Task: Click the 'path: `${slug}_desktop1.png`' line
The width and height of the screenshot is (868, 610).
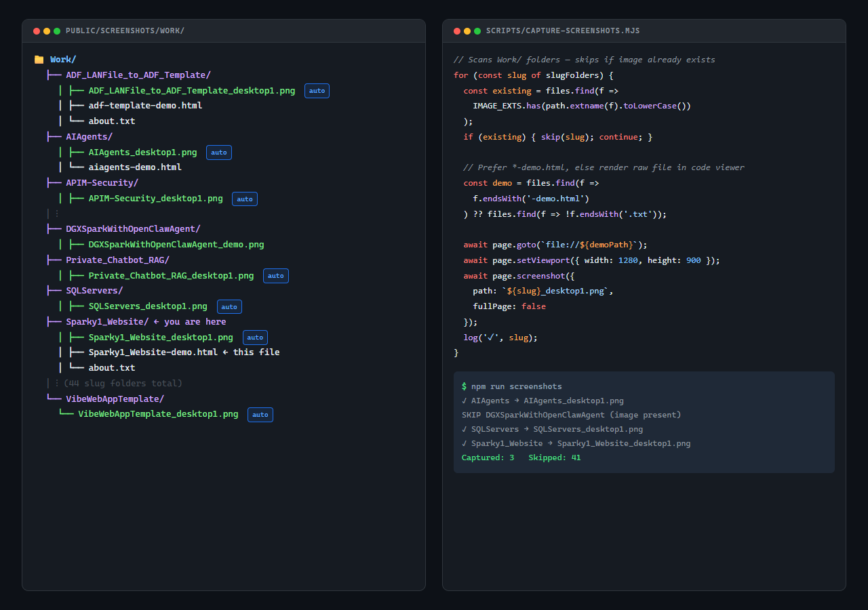Action: (x=543, y=291)
